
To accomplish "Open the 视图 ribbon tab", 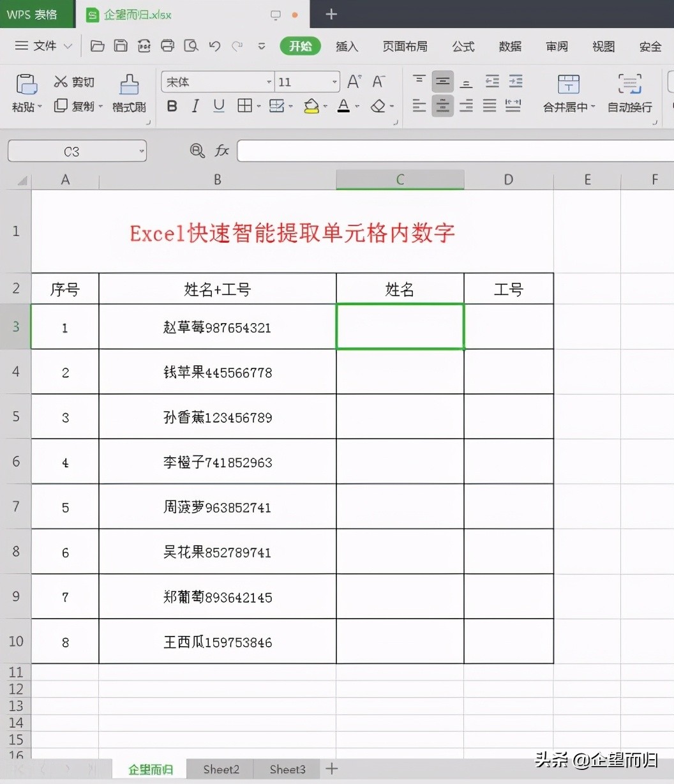I will click(603, 46).
